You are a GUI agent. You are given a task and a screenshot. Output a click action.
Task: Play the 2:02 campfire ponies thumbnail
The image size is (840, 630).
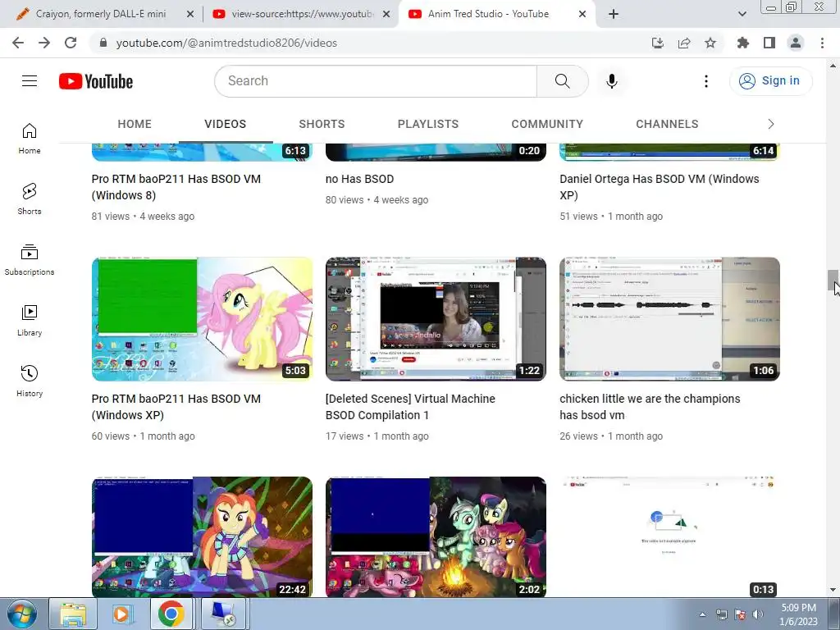coord(436,537)
